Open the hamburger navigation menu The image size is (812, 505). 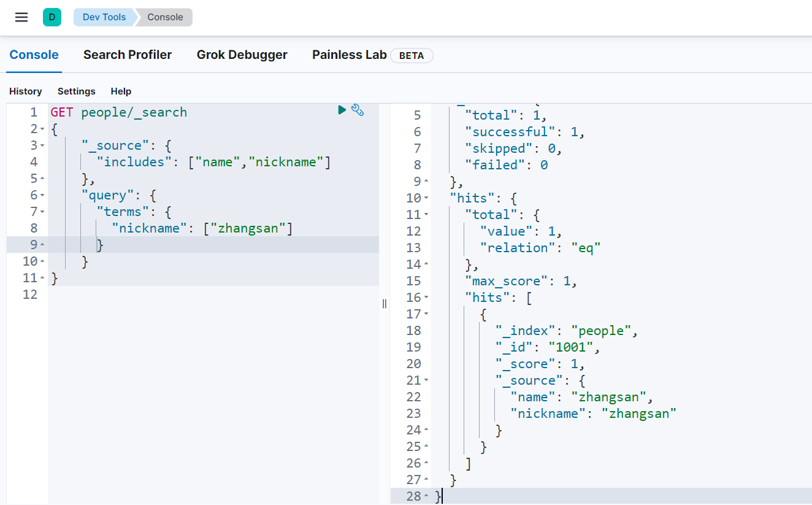[x=21, y=17]
